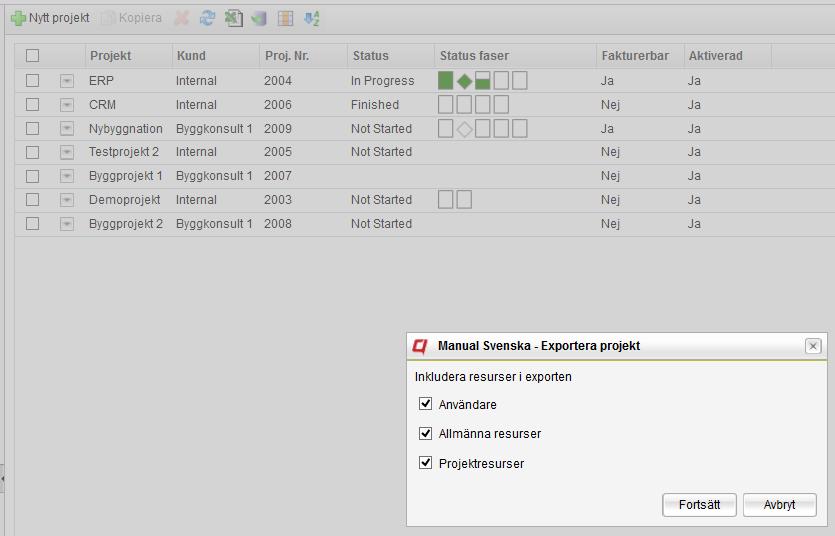Sort by the Fakturerbar column header
The height and width of the screenshot is (536, 835).
click(x=640, y=56)
